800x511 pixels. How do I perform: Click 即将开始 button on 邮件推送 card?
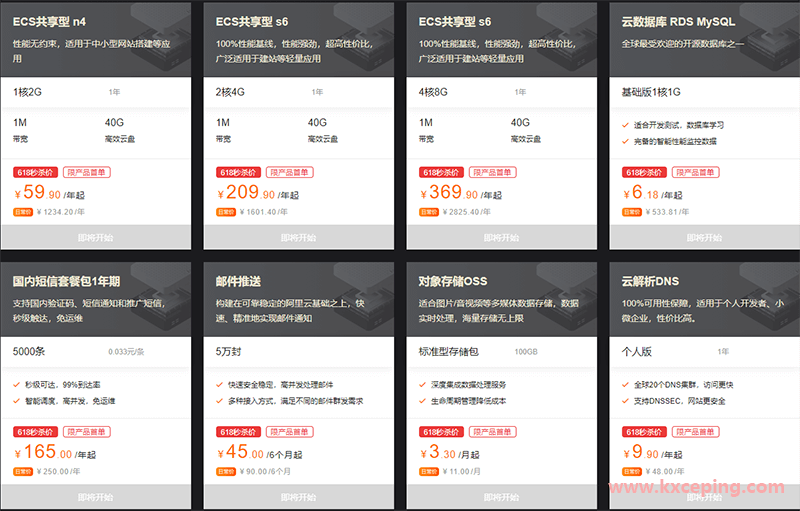(x=298, y=497)
